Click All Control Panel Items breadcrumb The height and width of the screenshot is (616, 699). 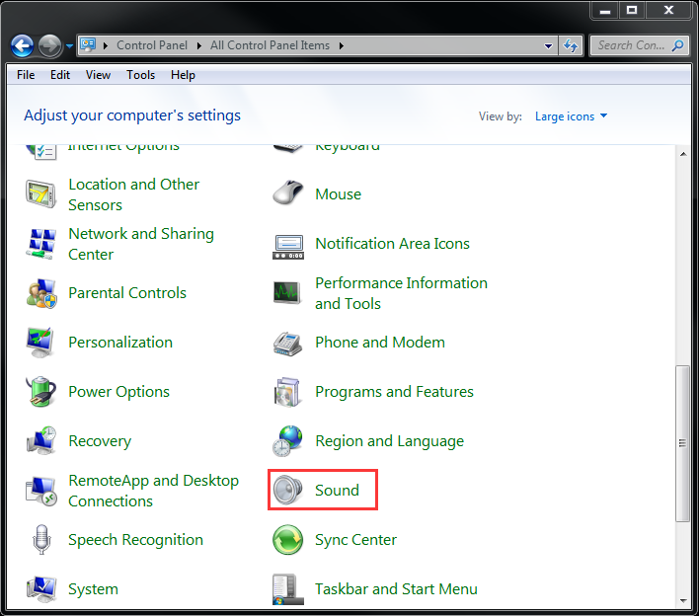pos(270,45)
